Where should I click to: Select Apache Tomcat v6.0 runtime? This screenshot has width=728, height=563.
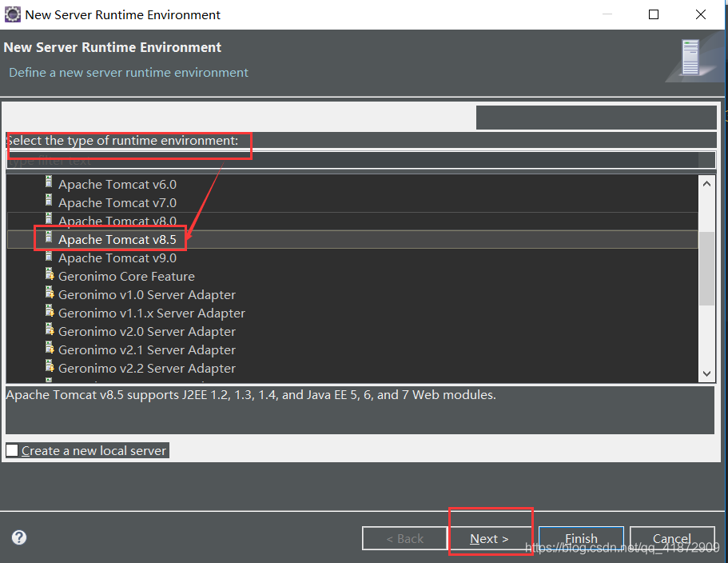[x=117, y=185]
